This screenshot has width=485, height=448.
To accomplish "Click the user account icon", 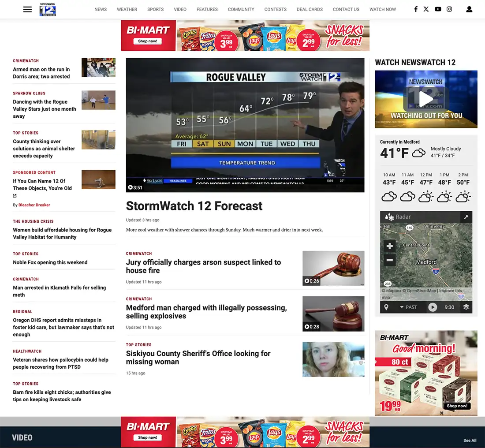I will (x=469, y=9).
